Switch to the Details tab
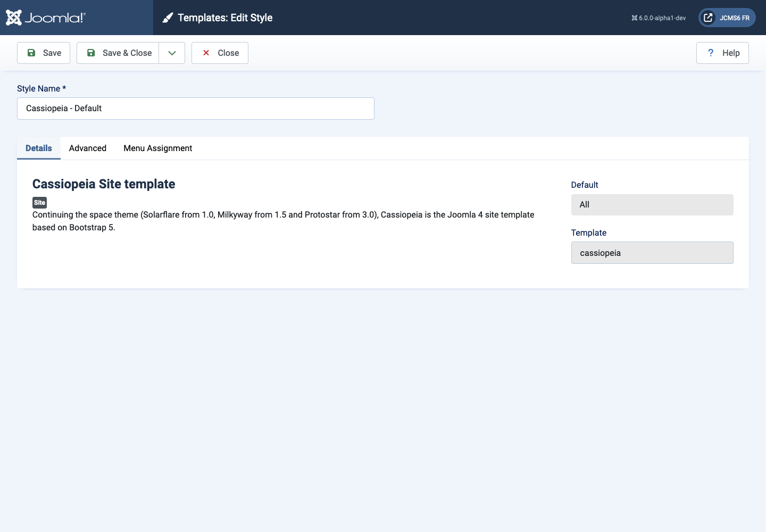 [x=39, y=148]
